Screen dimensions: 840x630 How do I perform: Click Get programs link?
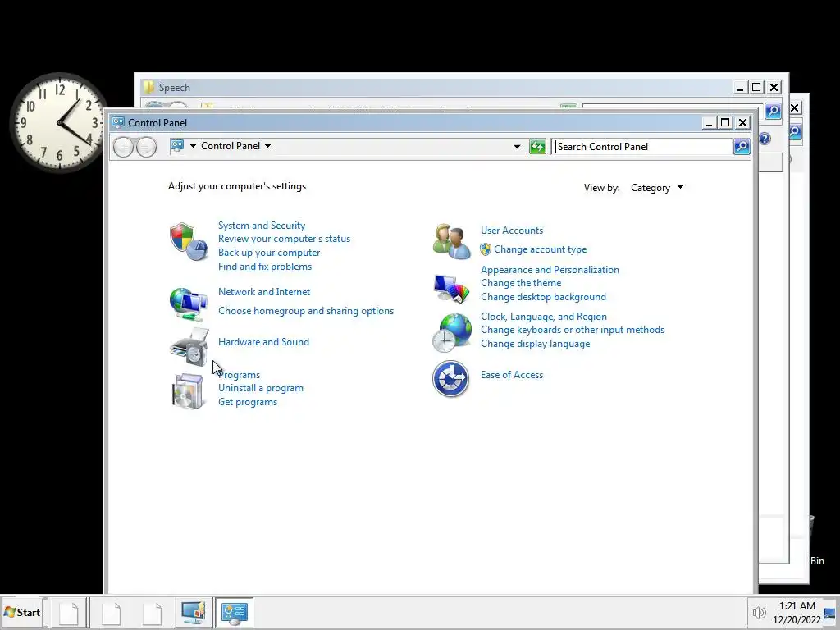[248, 402]
